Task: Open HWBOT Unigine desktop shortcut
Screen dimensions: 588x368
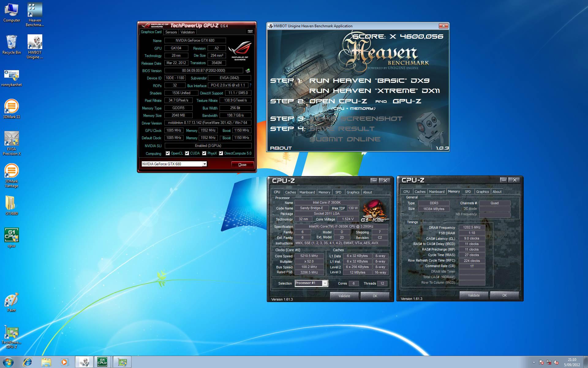Action: point(35,47)
